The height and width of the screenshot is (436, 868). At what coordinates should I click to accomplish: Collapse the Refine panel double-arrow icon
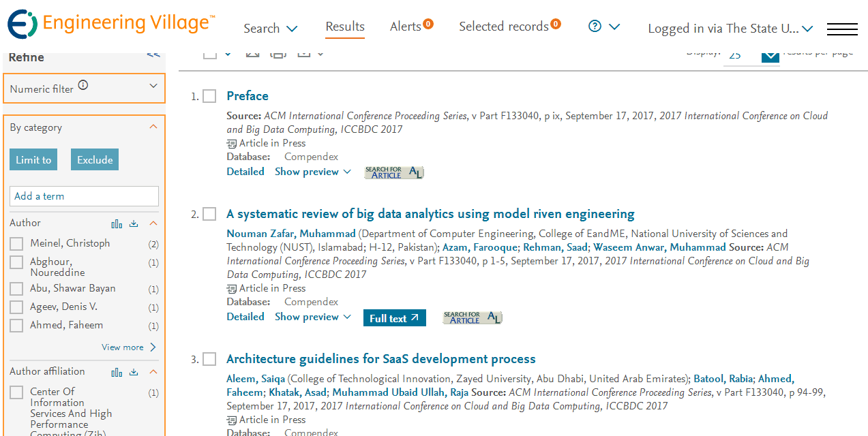[x=153, y=54]
